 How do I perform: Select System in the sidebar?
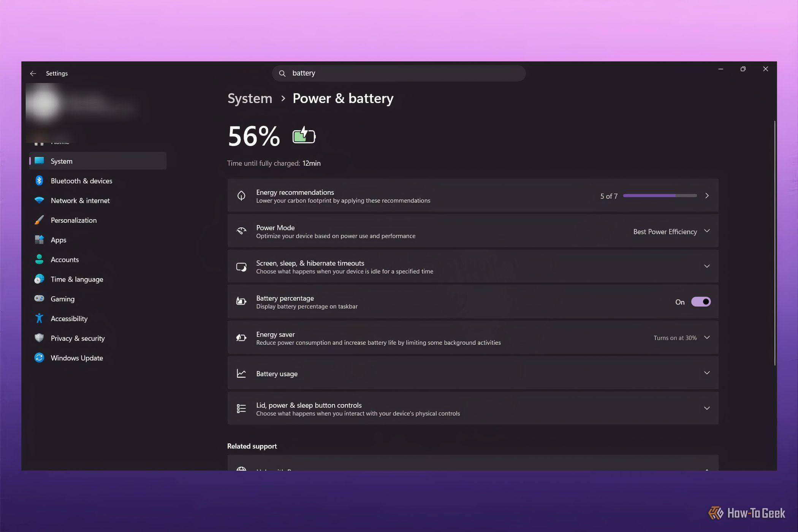[98, 161]
